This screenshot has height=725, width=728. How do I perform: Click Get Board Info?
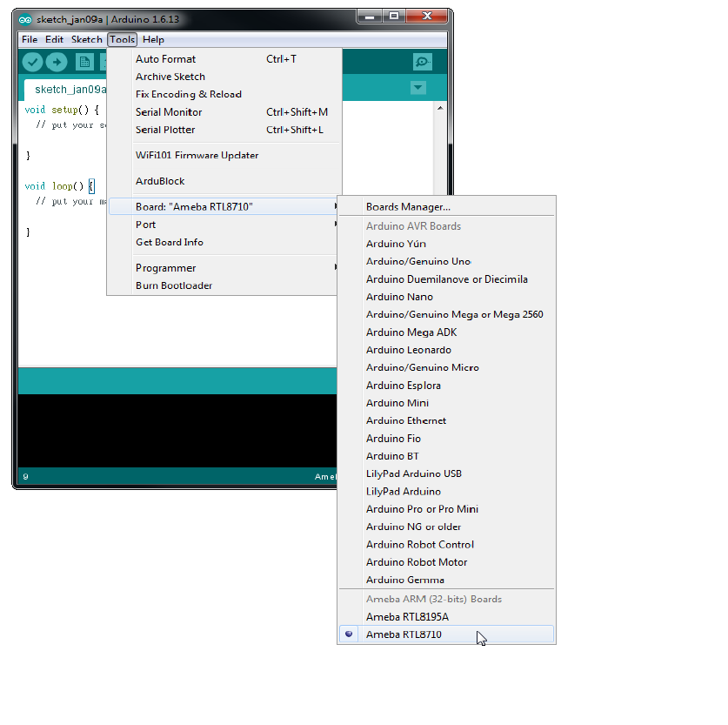224,242
